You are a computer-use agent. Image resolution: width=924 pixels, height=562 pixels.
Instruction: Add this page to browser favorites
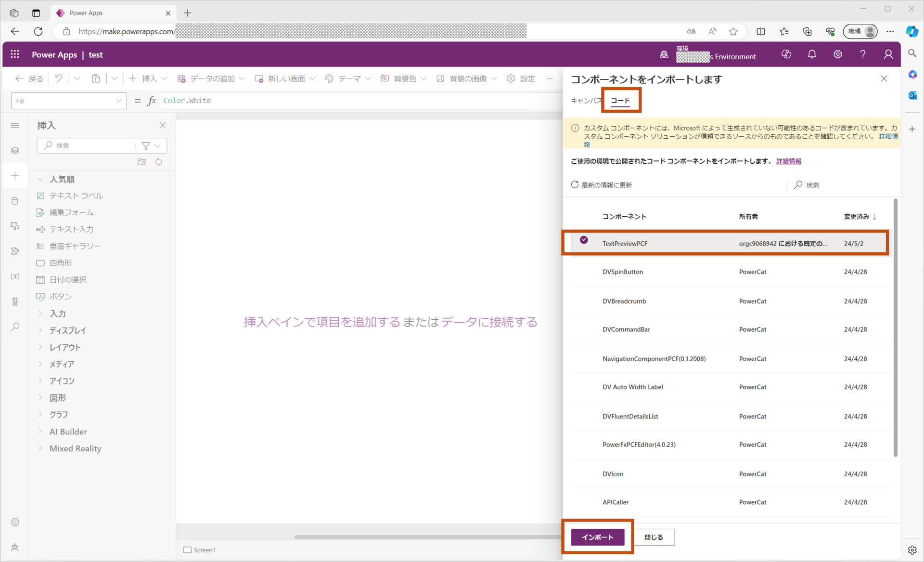[733, 31]
